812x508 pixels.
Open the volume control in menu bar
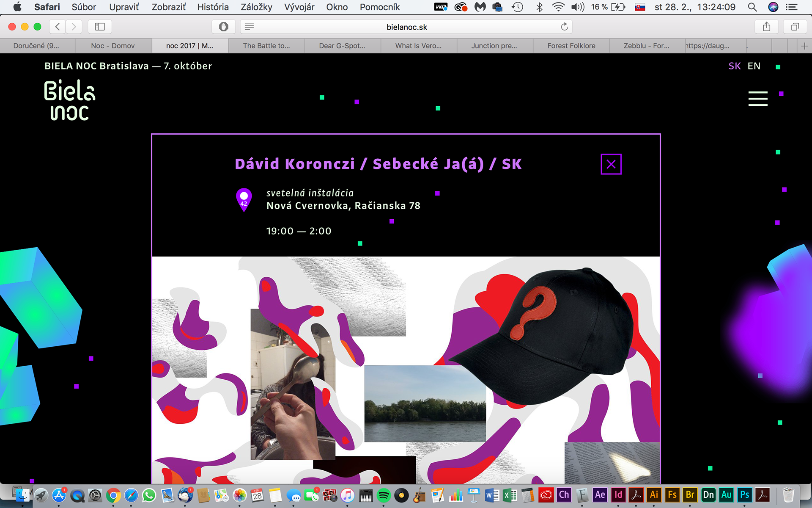(577, 7)
